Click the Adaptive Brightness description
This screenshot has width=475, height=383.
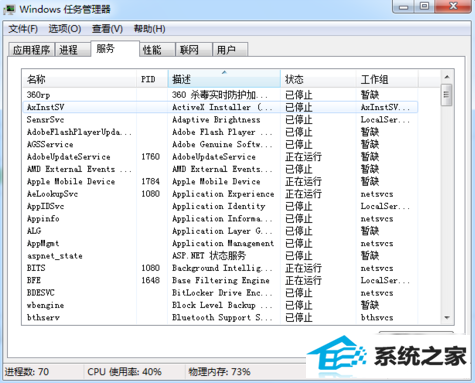point(216,120)
